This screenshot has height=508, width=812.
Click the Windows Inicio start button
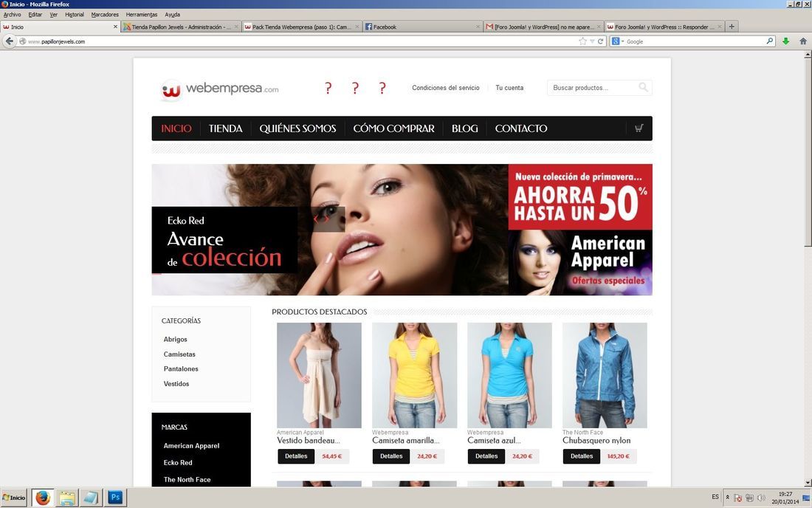coord(14,498)
